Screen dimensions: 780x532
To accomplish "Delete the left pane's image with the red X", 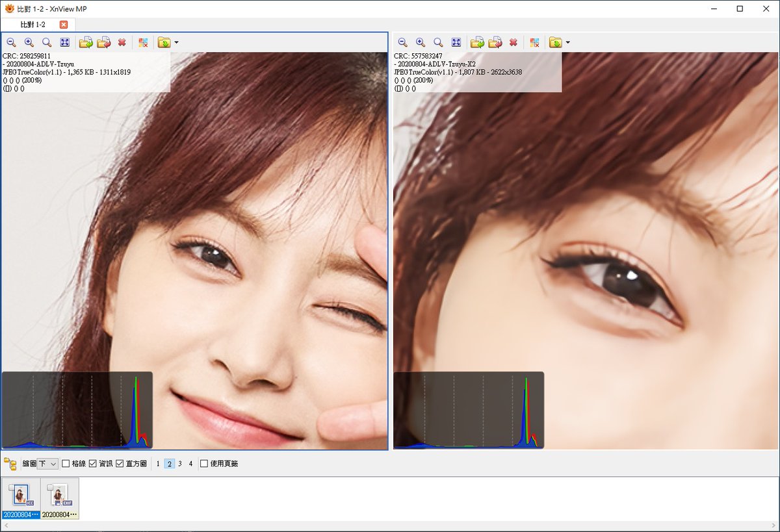I will [x=122, y=42].
